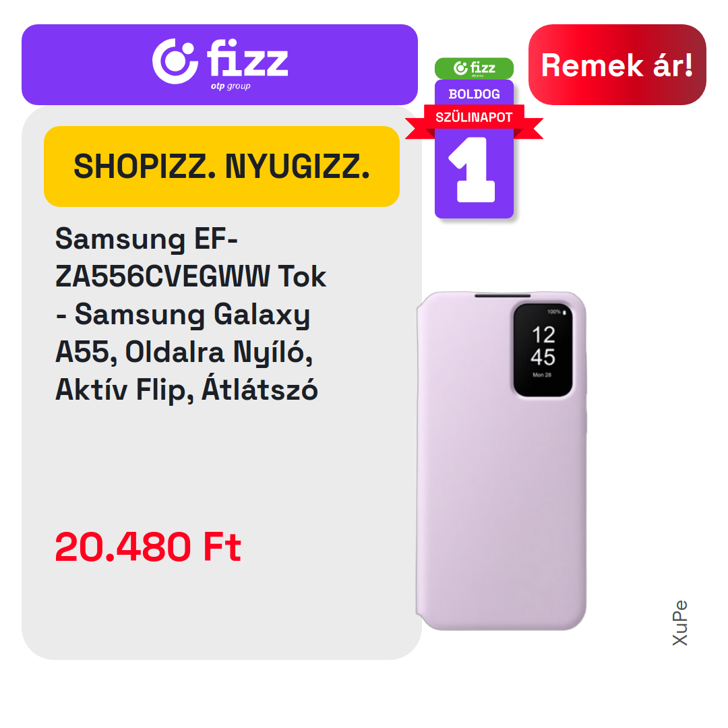Image resolution: width=728 pixels, height=728 pixels.
Task: Click the purple fizz header banner
Action: [x=220, y=65]
